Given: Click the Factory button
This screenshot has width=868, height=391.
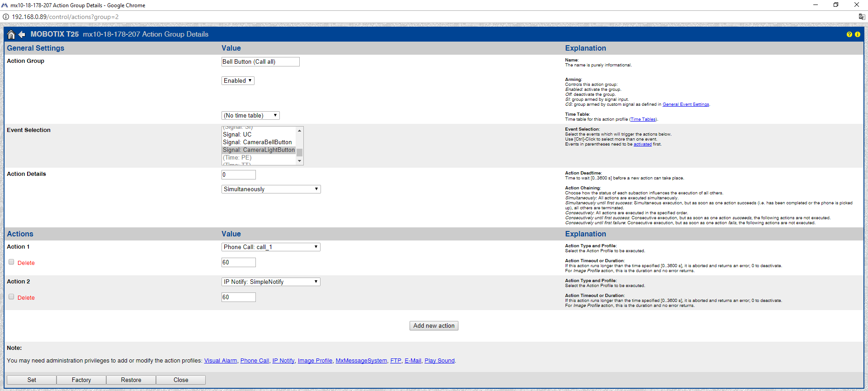Looking at the screenshot, I should tap(81, 380).
